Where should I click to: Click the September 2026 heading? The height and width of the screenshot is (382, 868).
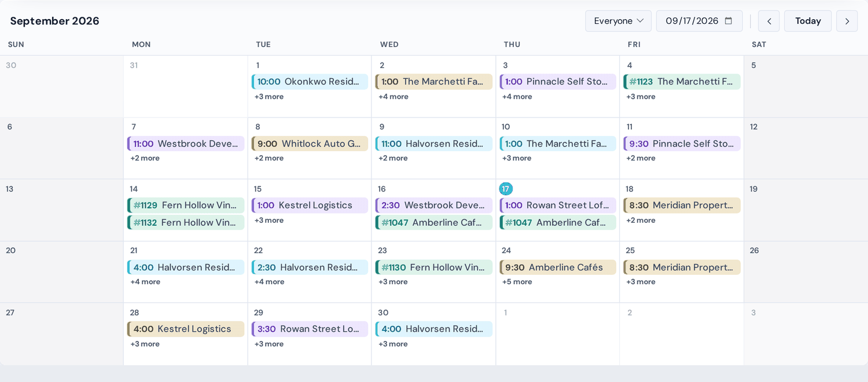click(55, 21)
